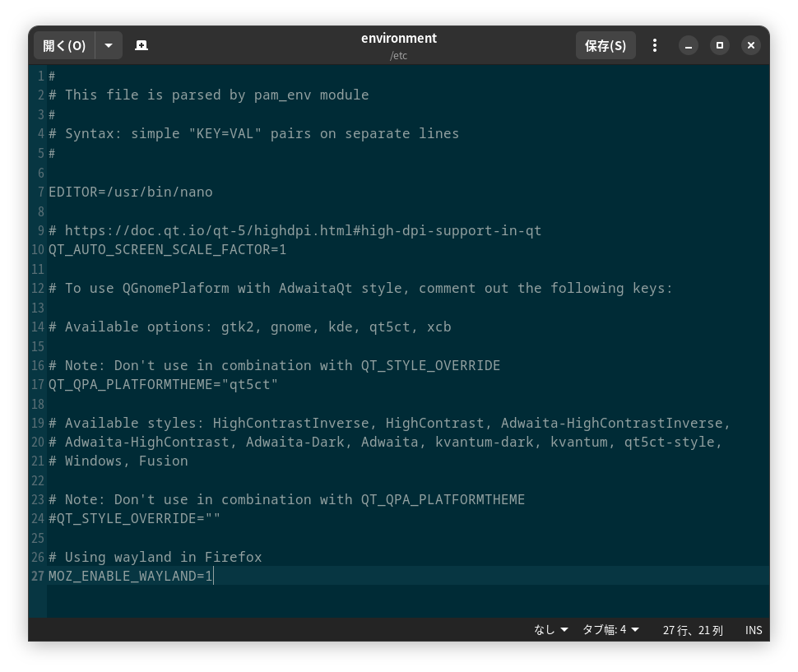The height and width of the screenshot is (672, 798).
Task: Click the doc.qt.io highdpi URL comment
Action: (295, 231)
